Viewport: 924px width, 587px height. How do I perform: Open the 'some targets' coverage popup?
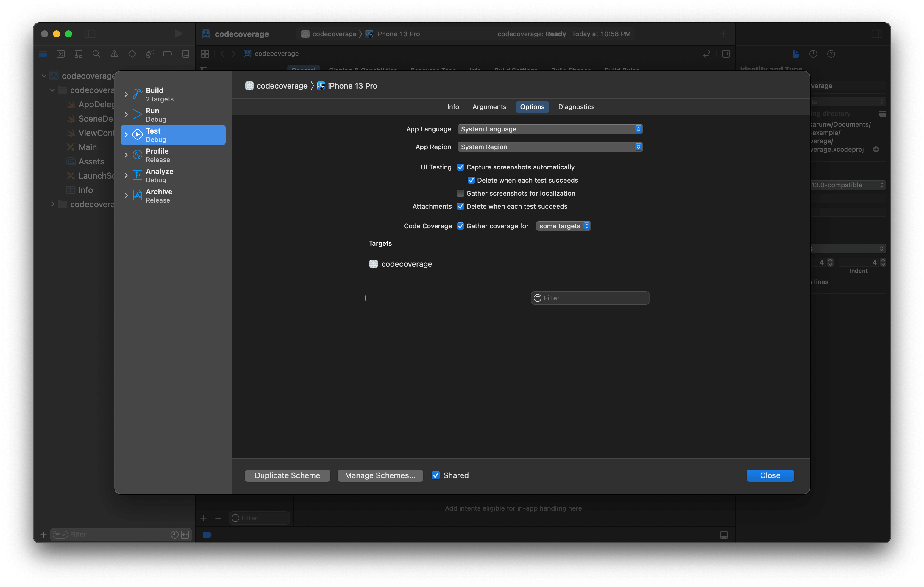tap(563, 226)
